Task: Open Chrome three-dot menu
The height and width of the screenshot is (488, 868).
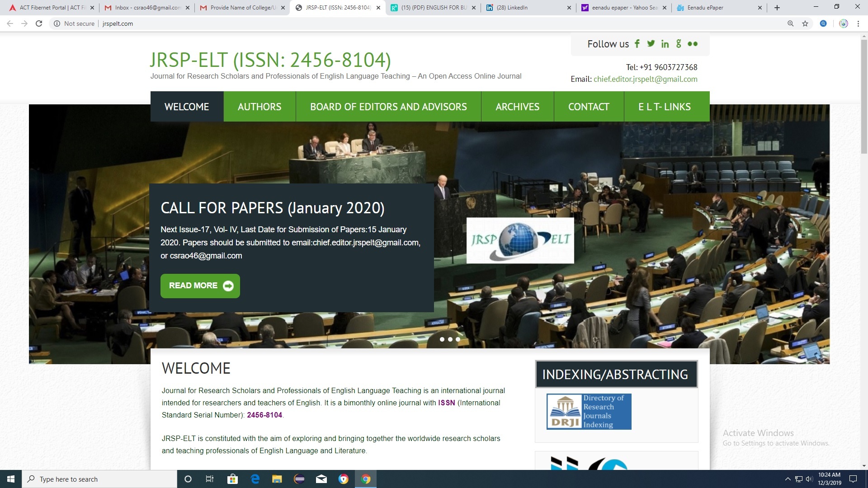Action: point(858,23)
